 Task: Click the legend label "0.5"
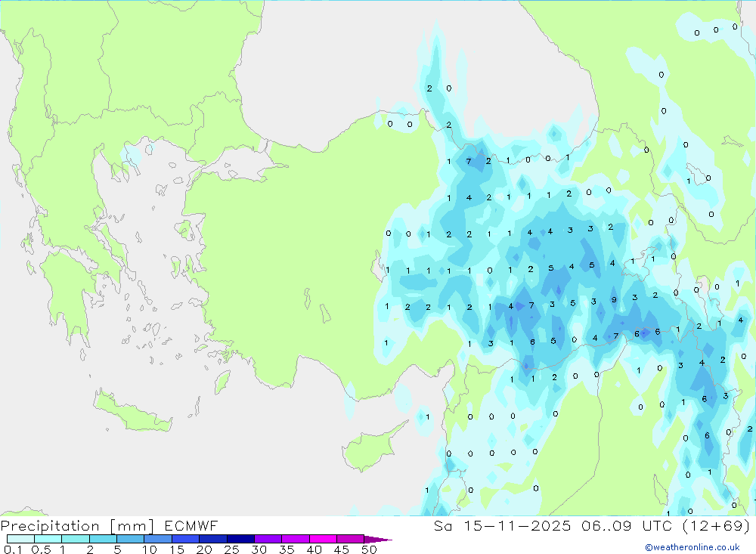41,549
